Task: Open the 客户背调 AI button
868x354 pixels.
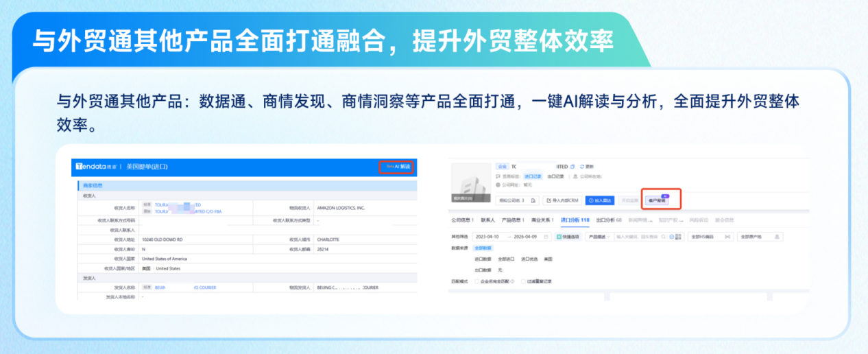Action: (x=657, y=200)
